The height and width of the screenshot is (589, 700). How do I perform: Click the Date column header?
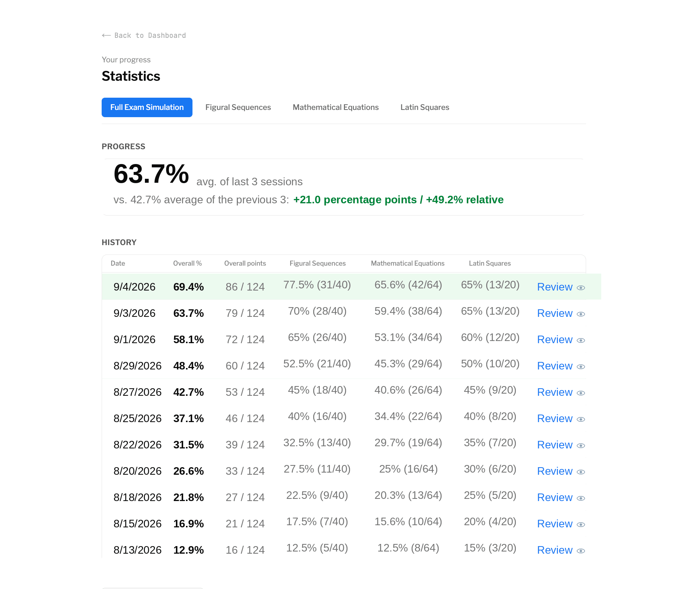pos(118,263)
